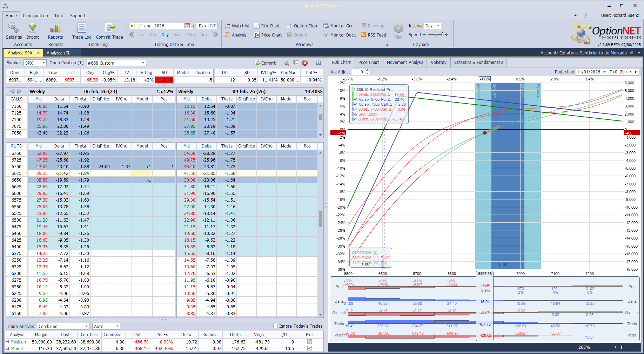Open the Home ribbon tab
Image resolution: width=644 pixels, height=354 pixels.
[11, 15]
